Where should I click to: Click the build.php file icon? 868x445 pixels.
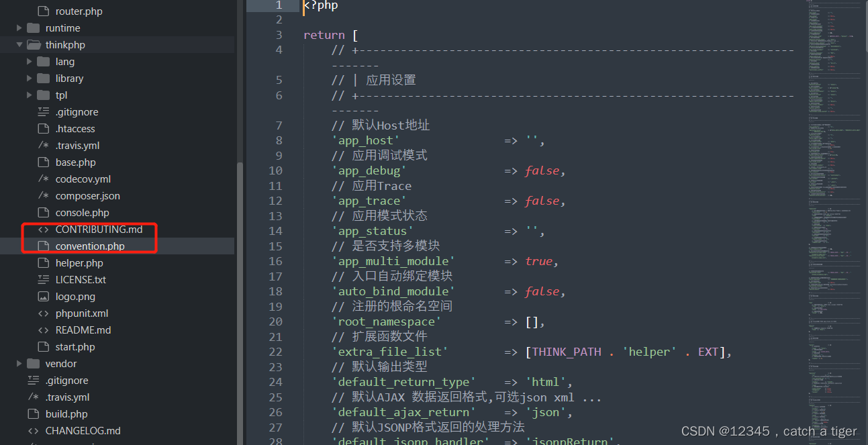point(33,414)
